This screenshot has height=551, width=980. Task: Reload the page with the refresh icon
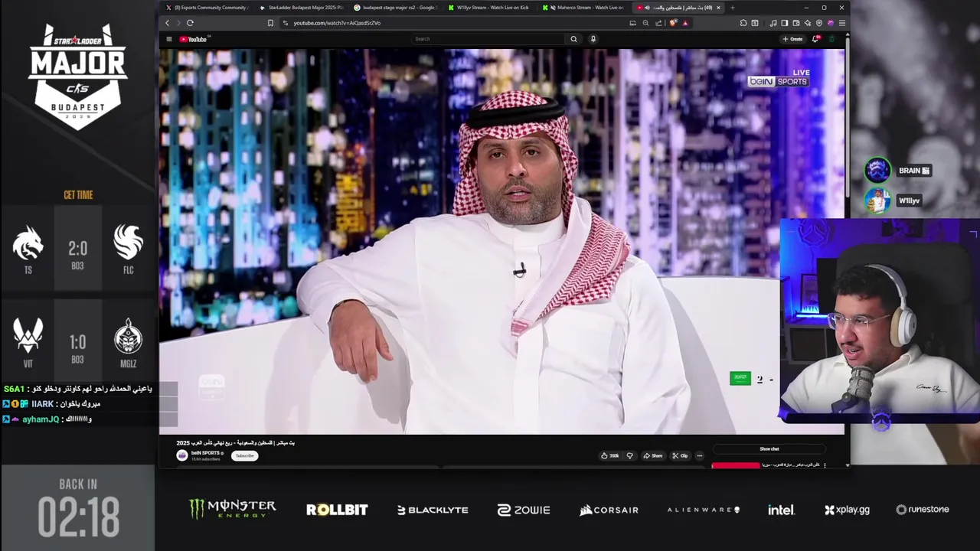coord(190,23)
